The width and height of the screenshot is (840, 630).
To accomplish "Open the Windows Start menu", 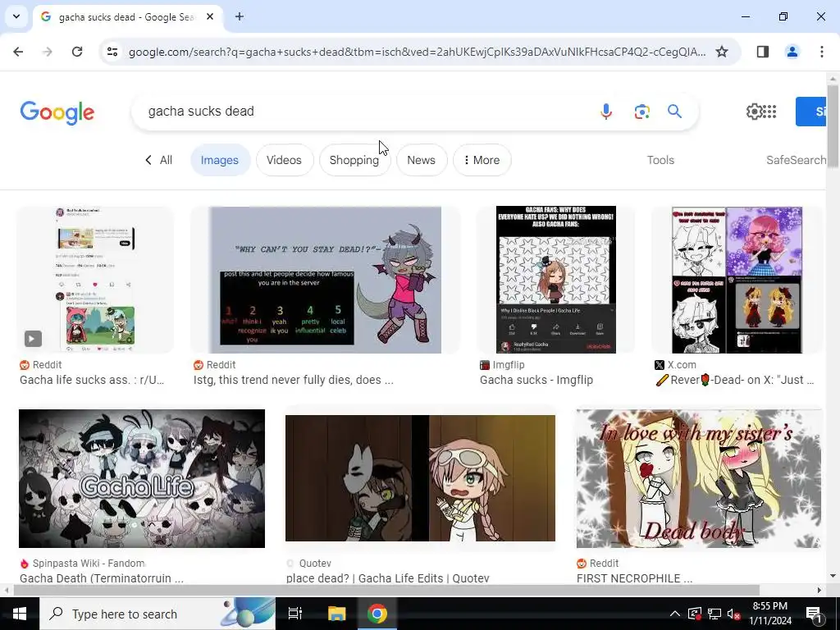I will (x=20, y=614).
